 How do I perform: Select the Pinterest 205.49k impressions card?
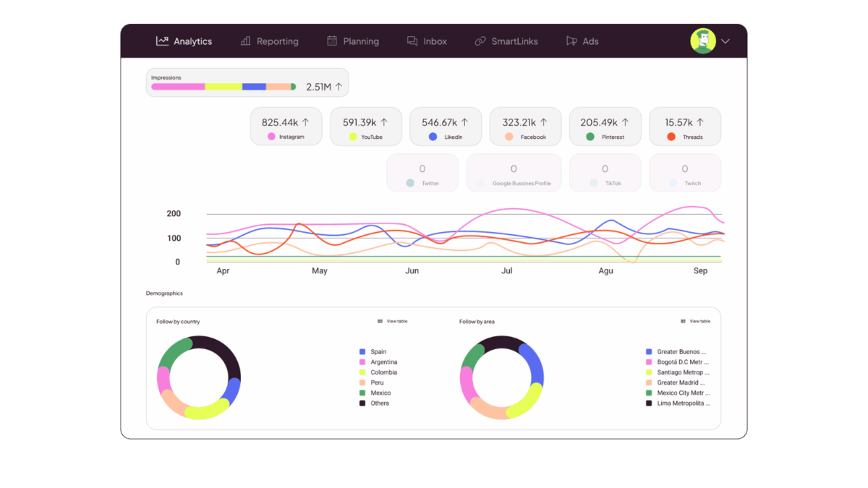pyautogui.click(x=605, y=127)
